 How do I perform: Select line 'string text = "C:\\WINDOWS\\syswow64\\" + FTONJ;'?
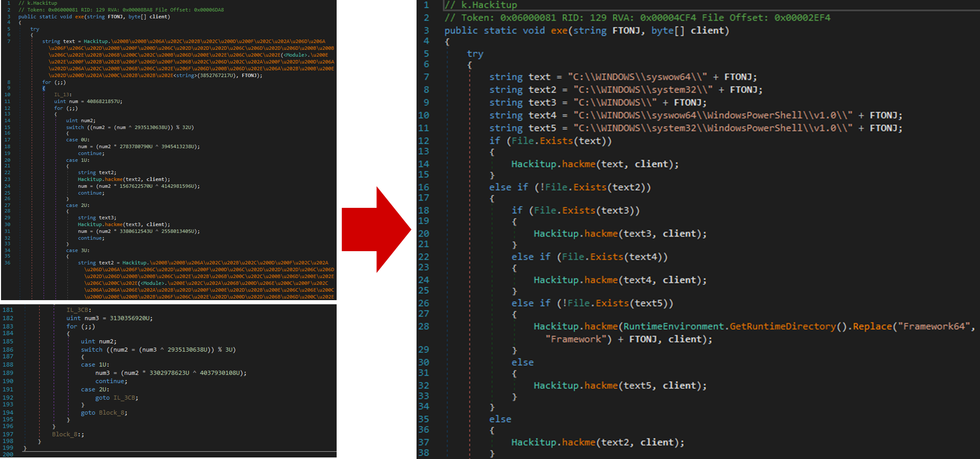[x=623, y=77]
